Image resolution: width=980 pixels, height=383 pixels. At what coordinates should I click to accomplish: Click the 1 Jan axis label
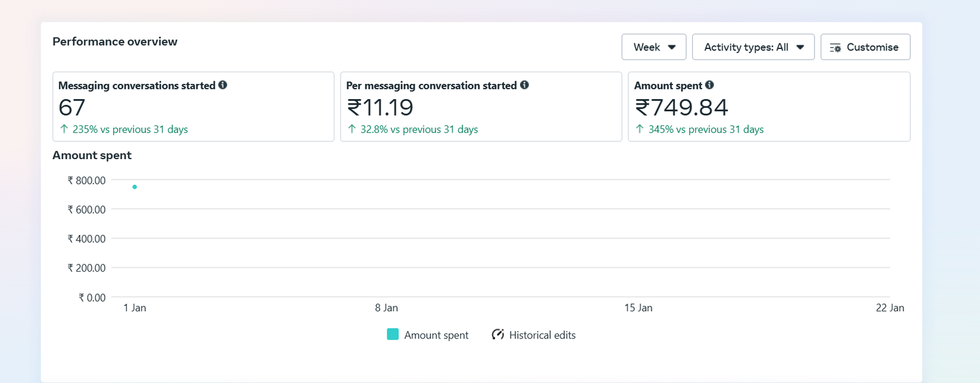pyautogui.click(x=135, y=308)
